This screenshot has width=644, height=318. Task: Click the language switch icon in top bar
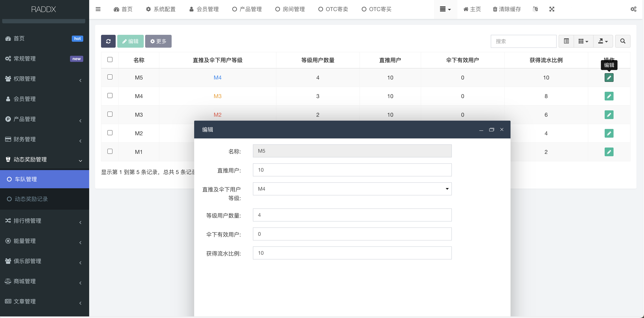tap(535, 9)
